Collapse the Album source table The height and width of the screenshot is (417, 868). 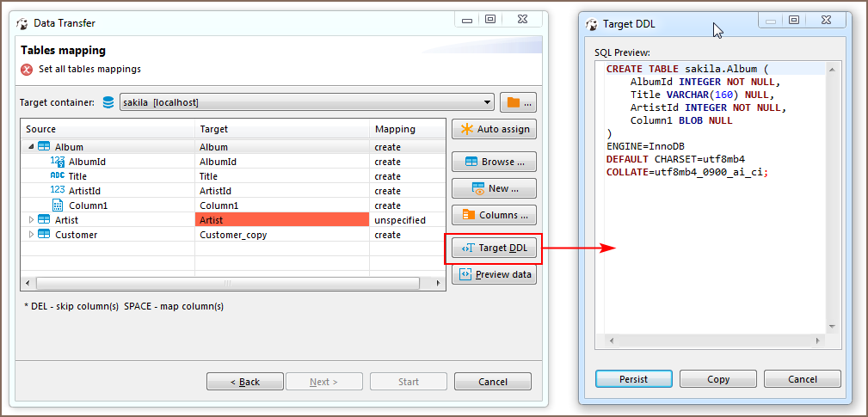click(31, 147)
